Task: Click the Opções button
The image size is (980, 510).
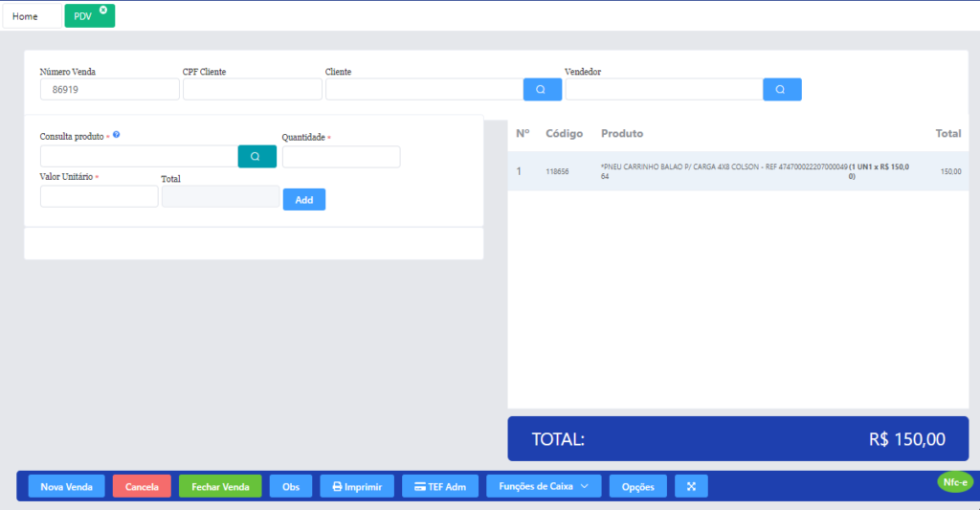Action: click(x=637, y=486)
